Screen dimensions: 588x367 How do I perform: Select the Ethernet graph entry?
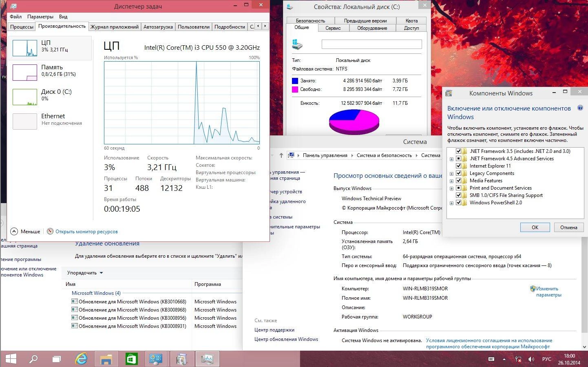coord(51,122)
